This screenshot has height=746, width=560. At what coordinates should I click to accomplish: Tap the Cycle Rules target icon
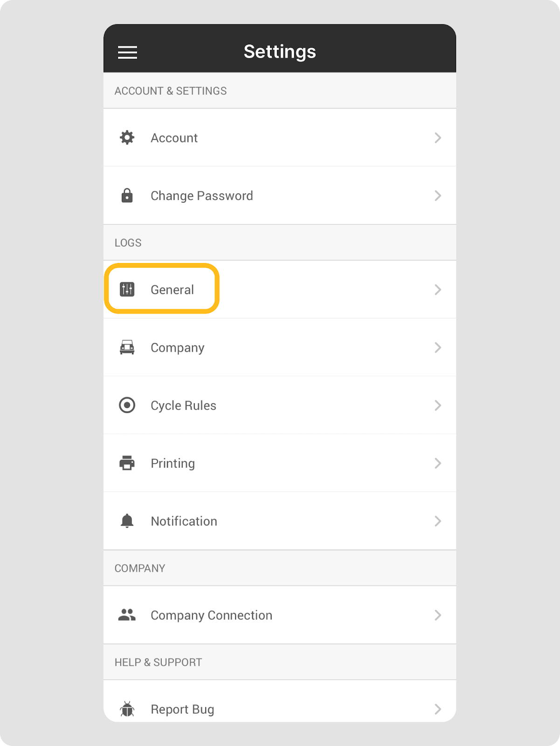(x=127, y=405)
